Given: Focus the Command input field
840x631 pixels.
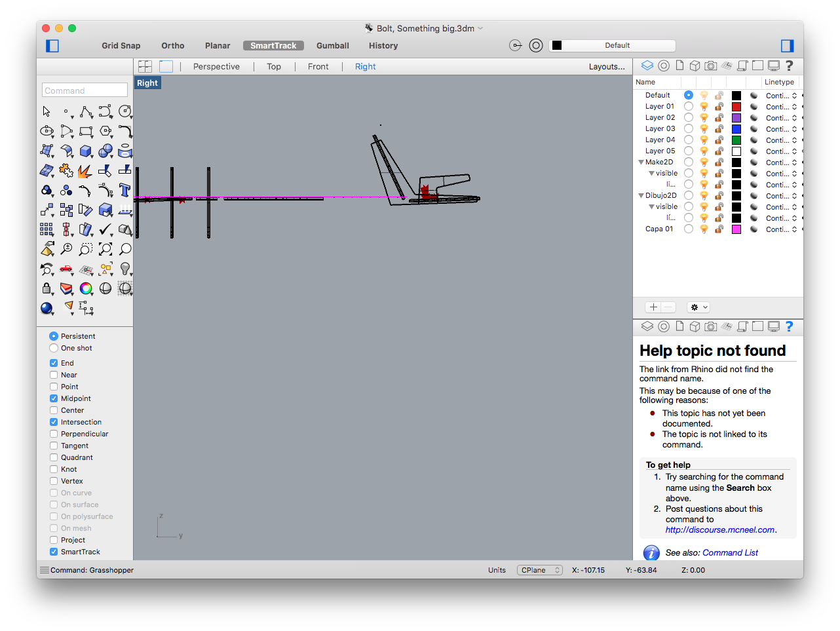Looking at the screenshot, I should (x=85, y=90).
